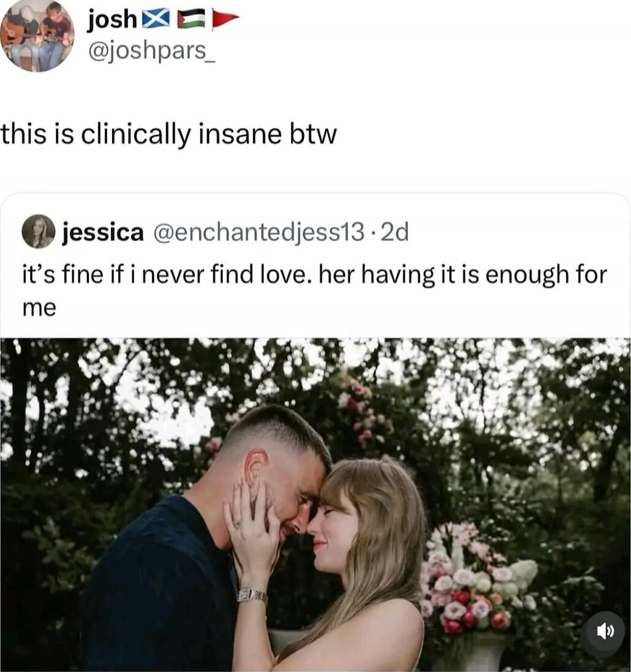
Task: Open the embedded couple video thumbnail
Action: point(315,505)
